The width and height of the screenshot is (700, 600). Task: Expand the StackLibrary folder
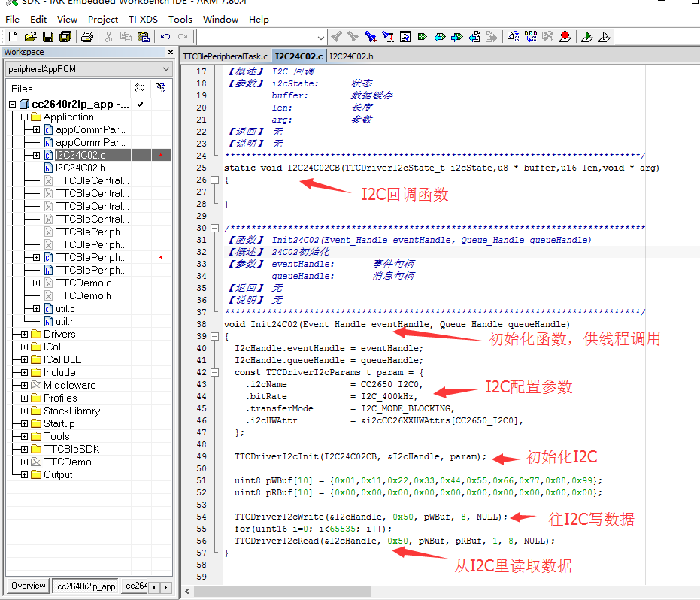(x=24, y=411)
